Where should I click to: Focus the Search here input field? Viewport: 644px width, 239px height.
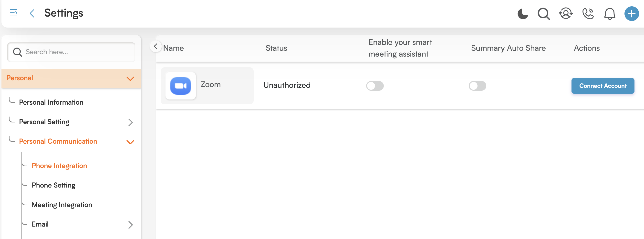(71, 52)
